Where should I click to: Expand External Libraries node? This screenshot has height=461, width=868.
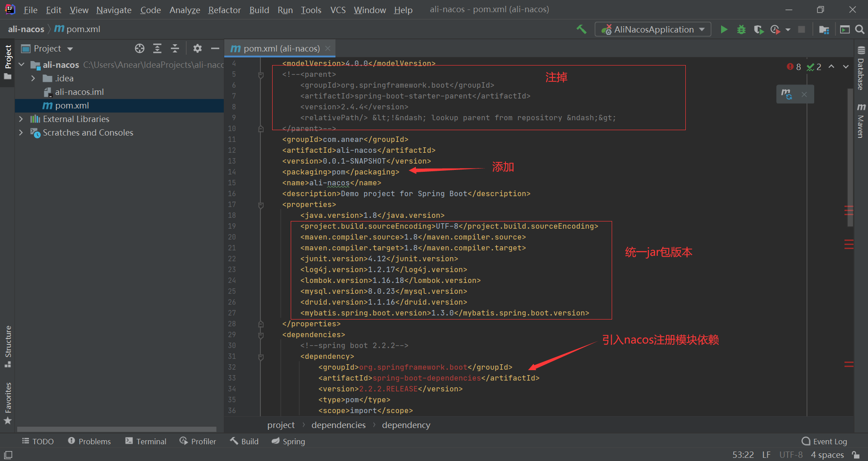coord(21,119)
